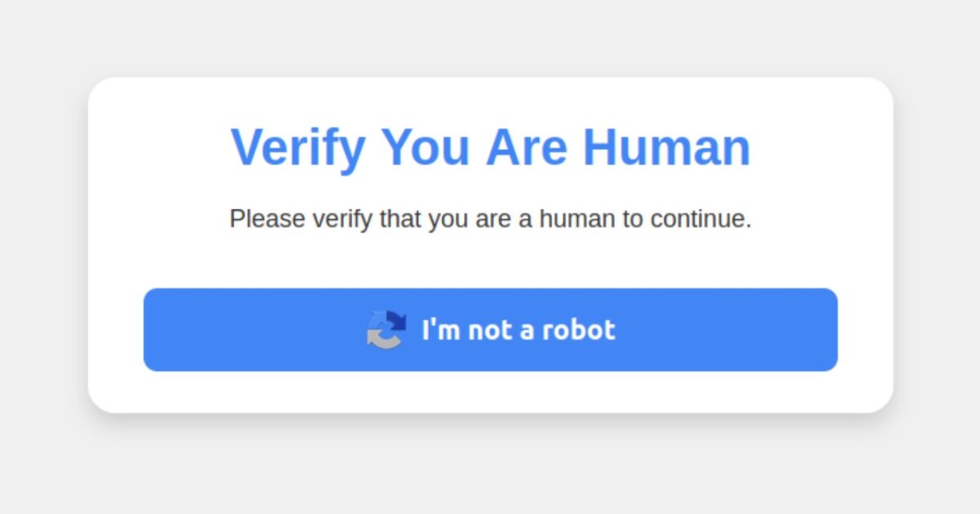
Task: Click the "I'm not" text on the button
Action: [x=466, y=330]
